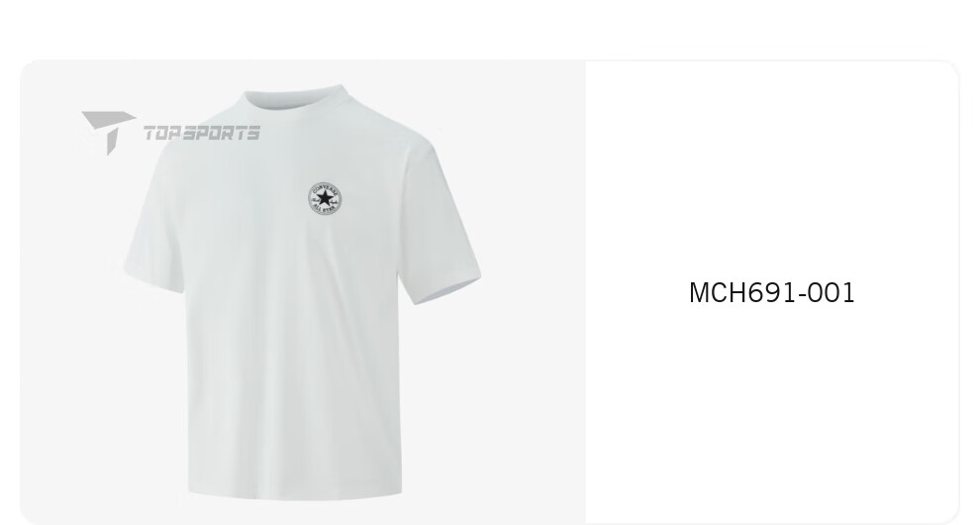Open the white T-shirt product image
Viewport: 980px width, 525px height.
pos(303,292)
